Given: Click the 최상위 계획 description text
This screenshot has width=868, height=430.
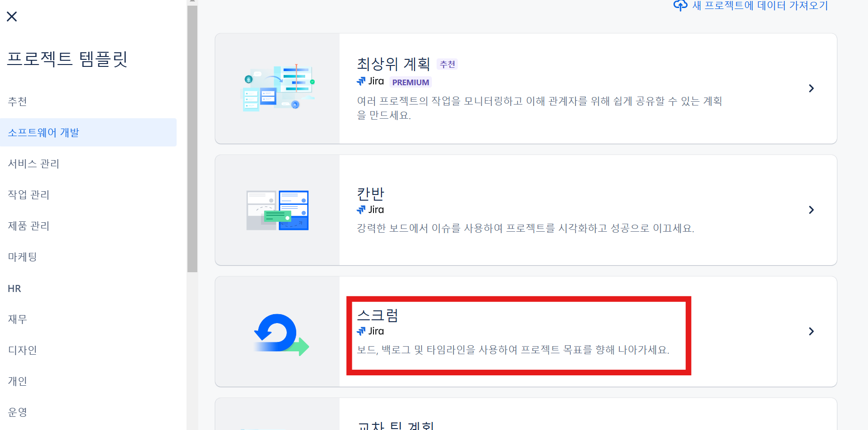Looking at the screenshot, I should (x=539, y=108).
